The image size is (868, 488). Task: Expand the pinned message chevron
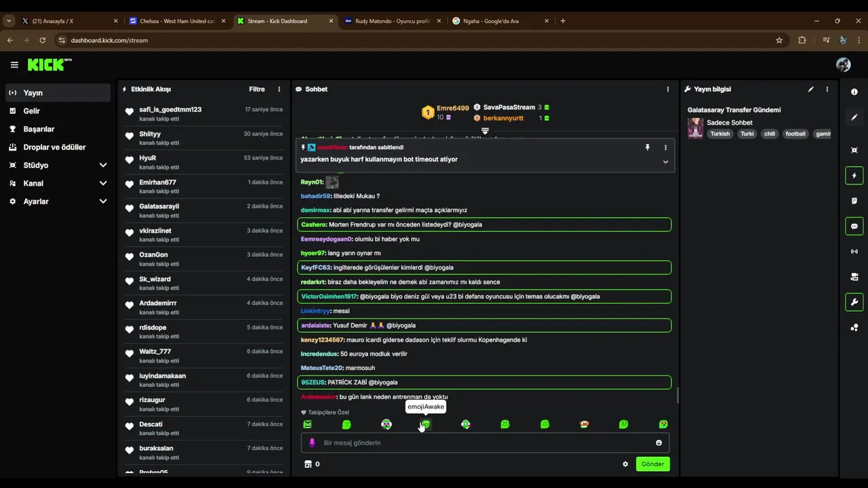665,161
